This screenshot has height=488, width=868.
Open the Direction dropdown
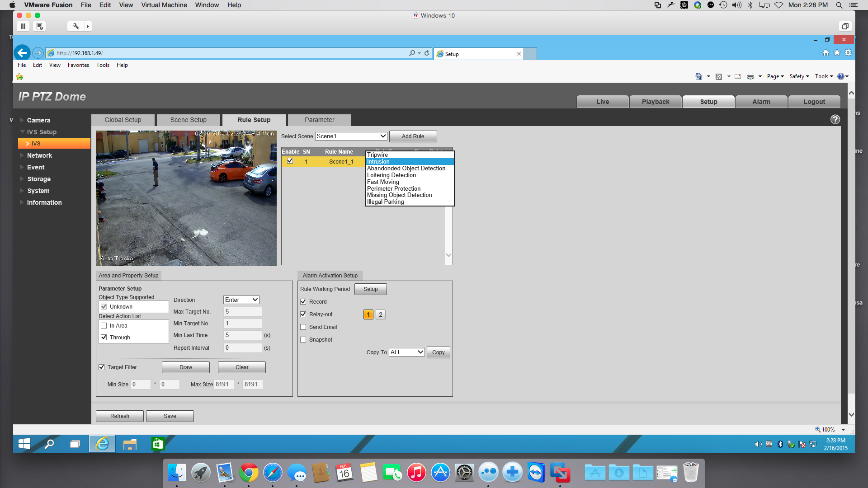click(x=241, y=300)
